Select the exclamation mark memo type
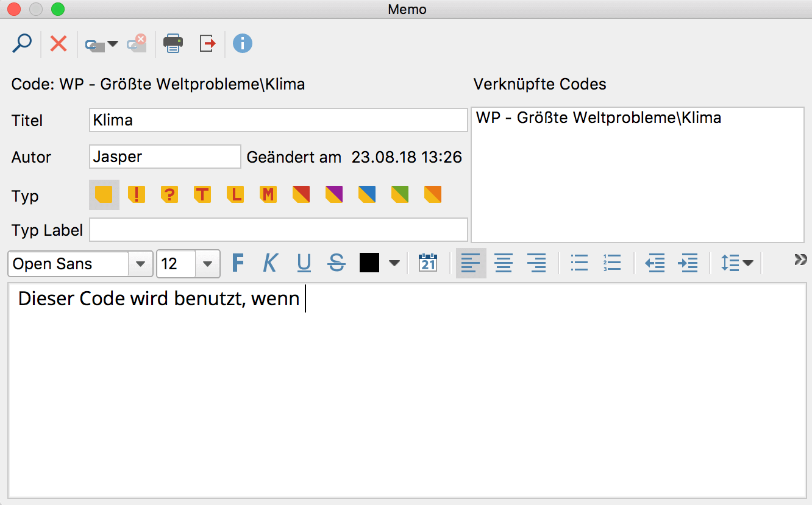The width and height of the screenshot is (812, 505). 137,195
